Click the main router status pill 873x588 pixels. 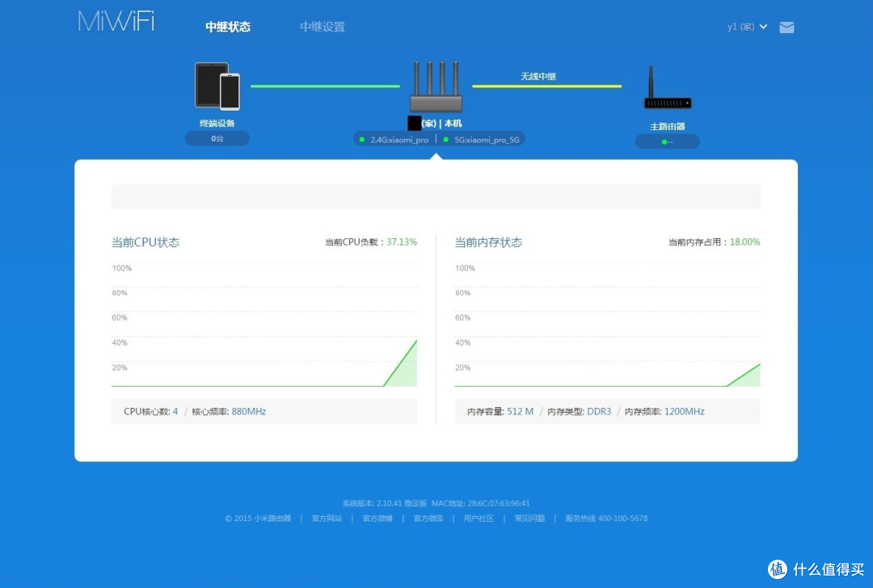pyautogui.click(x=667, y=142)
